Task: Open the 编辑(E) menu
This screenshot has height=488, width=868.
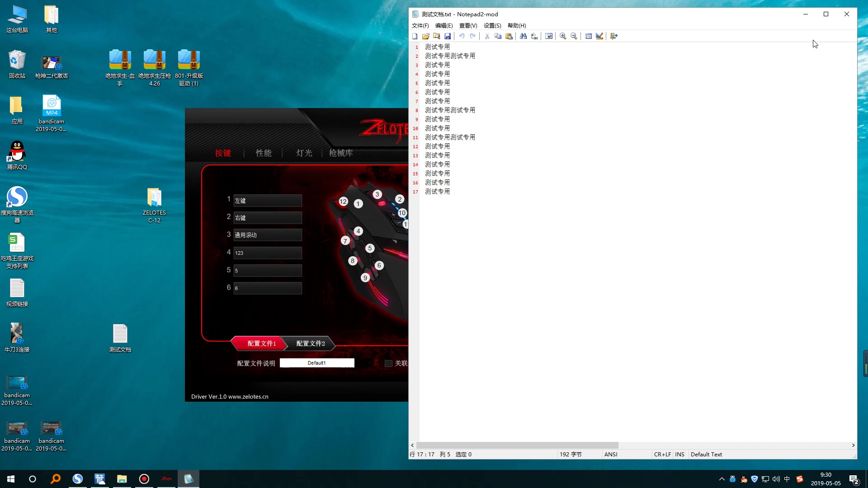Action: (x=443, y=26)
